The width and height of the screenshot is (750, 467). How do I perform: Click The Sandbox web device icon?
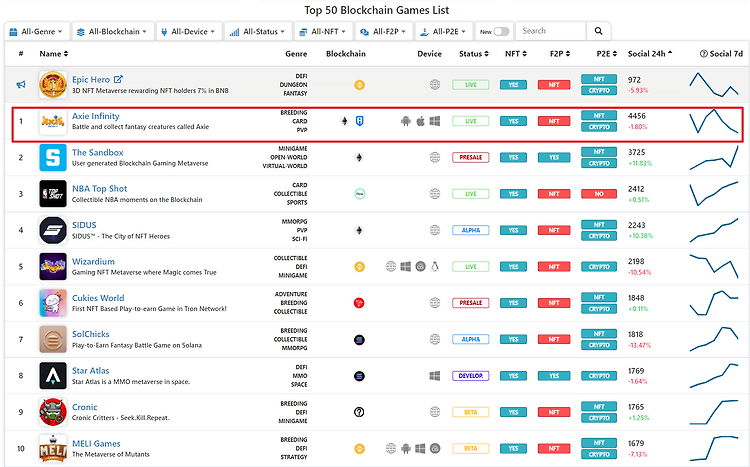click(x=435, y=157)
